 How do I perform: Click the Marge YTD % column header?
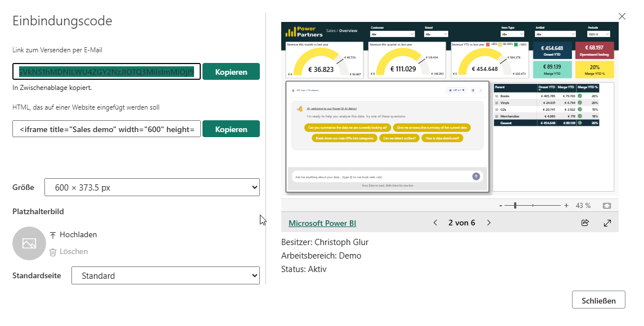(x=588, y=88)
